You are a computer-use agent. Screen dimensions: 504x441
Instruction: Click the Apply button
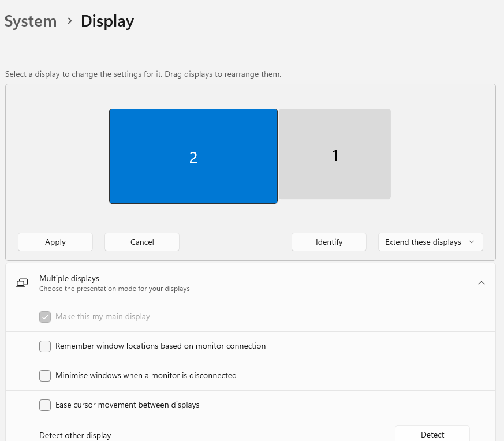[55, 242]
